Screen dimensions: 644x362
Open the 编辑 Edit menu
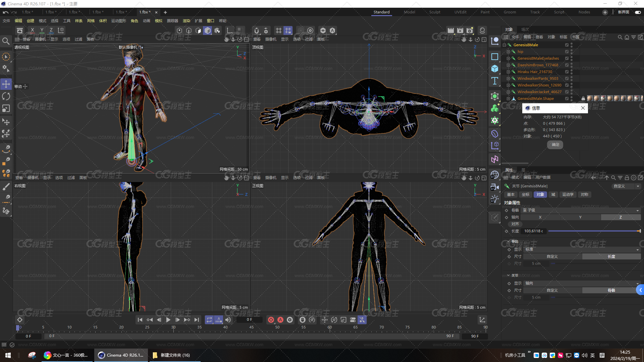[x=18, y=21]
